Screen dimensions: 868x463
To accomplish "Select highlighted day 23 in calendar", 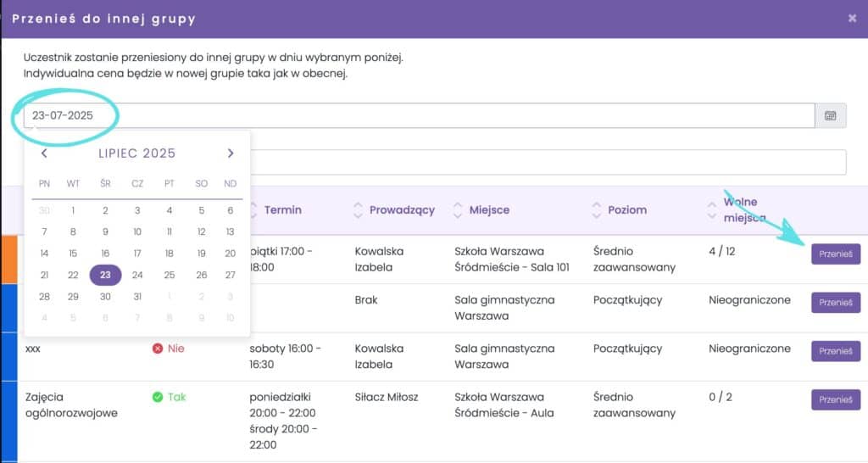I will [x=105, y=275].
